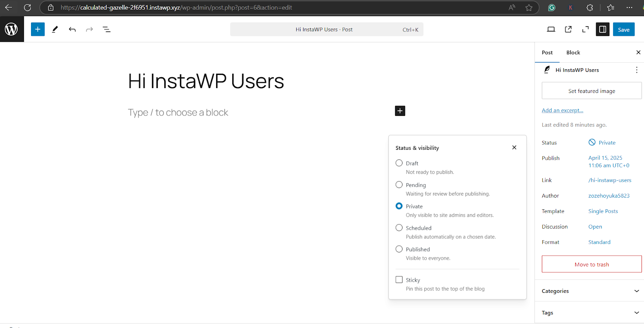
Task: View post in new tab icon
Action: (568, 29)
